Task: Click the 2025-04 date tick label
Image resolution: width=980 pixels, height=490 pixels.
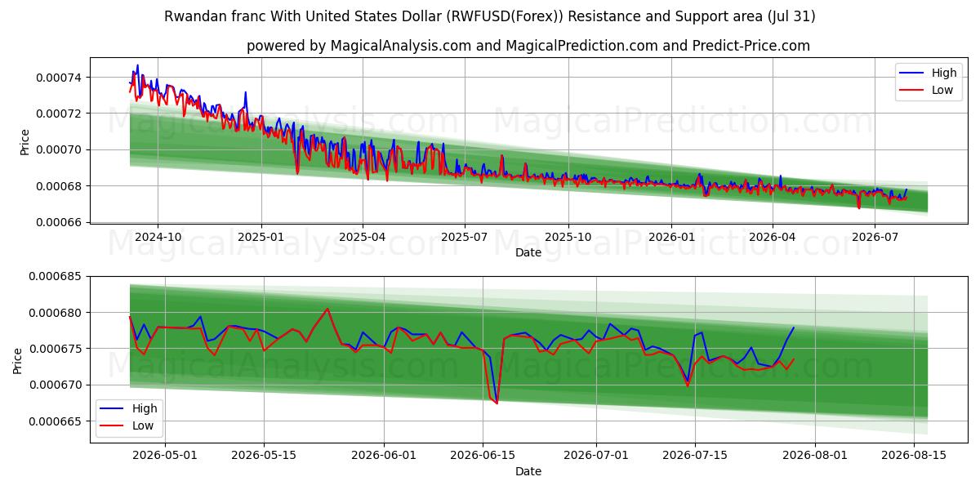Action: pos(363,237)
